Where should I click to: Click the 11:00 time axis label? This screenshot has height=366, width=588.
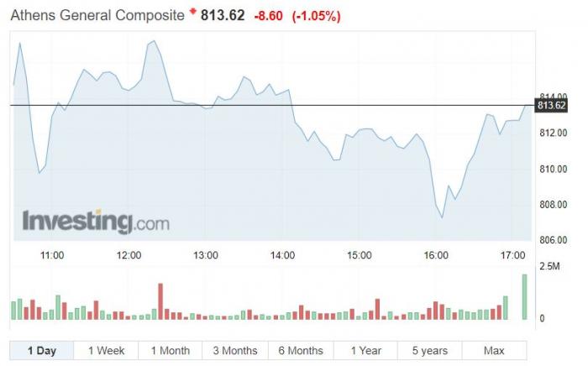coord(52,254)
